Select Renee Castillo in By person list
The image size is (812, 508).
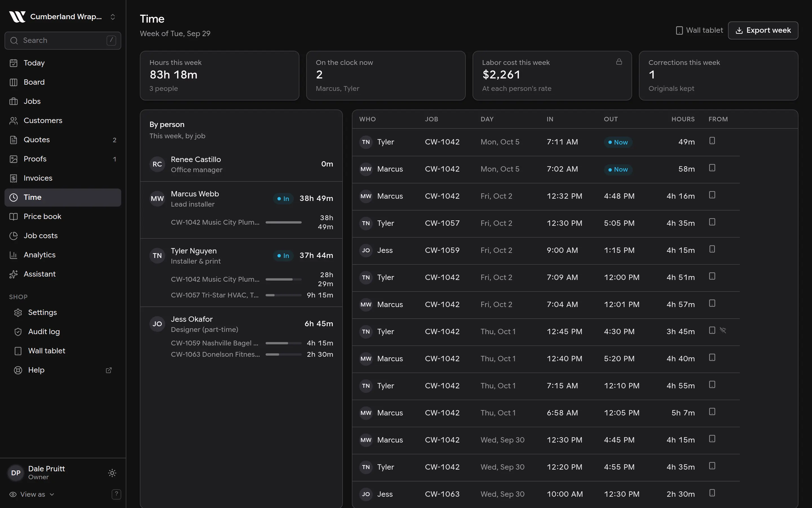[241, 164]
